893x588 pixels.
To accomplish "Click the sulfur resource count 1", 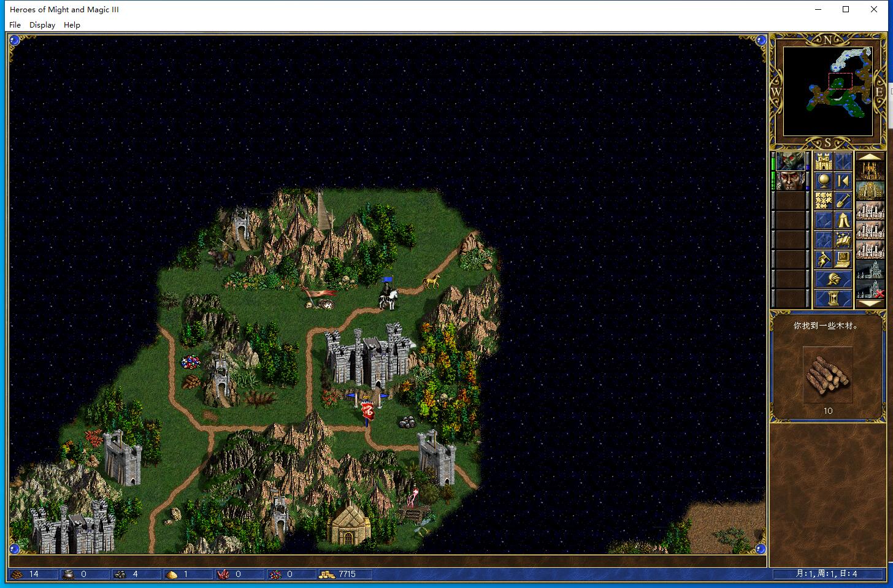I will pos(186,575).
